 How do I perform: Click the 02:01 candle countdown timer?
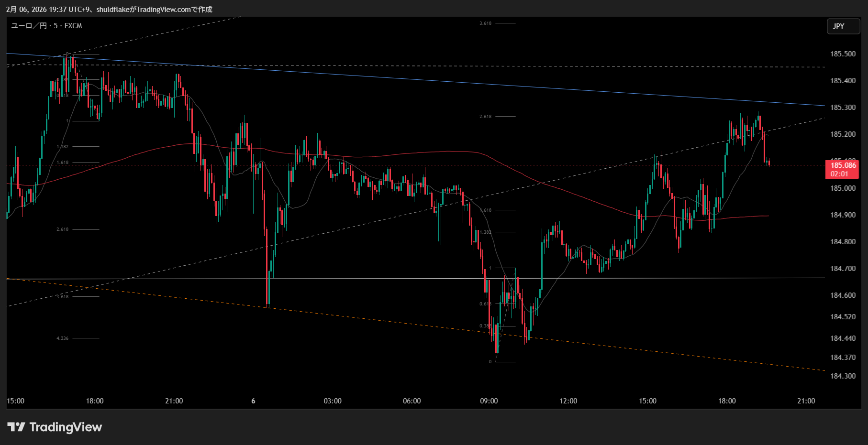coord(839,174)
